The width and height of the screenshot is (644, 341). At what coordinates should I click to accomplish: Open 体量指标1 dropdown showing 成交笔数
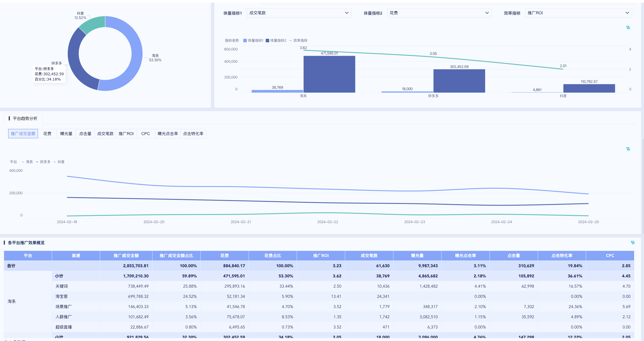(x=299, y=13)
